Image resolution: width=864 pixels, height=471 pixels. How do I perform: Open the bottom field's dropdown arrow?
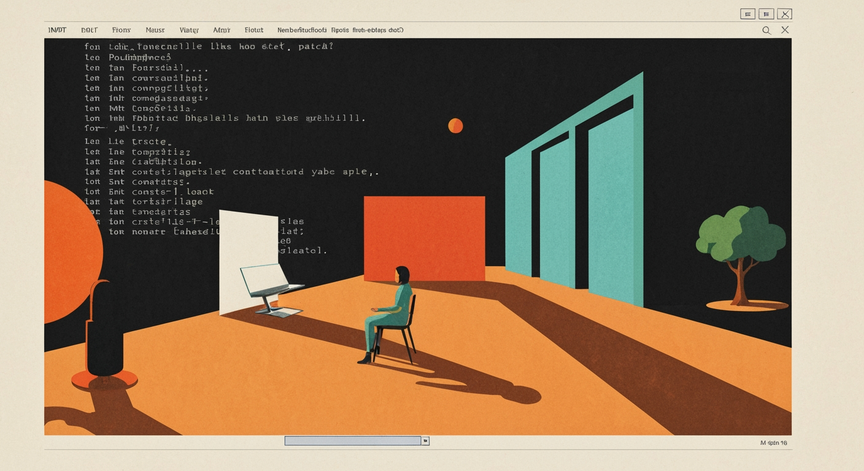[425, 441]
